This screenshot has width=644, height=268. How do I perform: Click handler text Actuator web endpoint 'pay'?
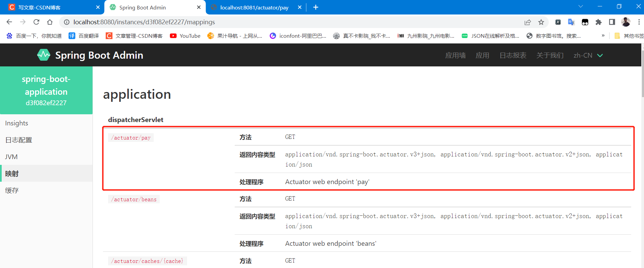327,182
